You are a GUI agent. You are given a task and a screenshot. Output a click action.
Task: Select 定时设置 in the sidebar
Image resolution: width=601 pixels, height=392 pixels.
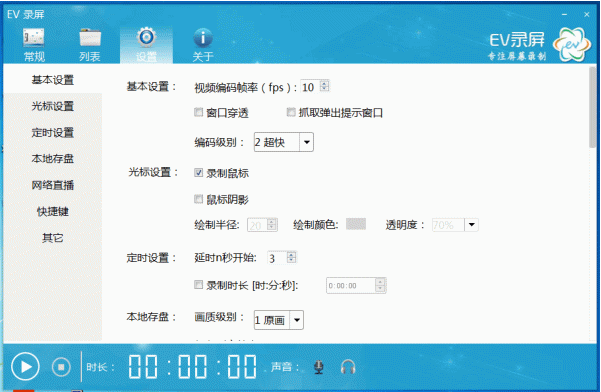point(53,133)
